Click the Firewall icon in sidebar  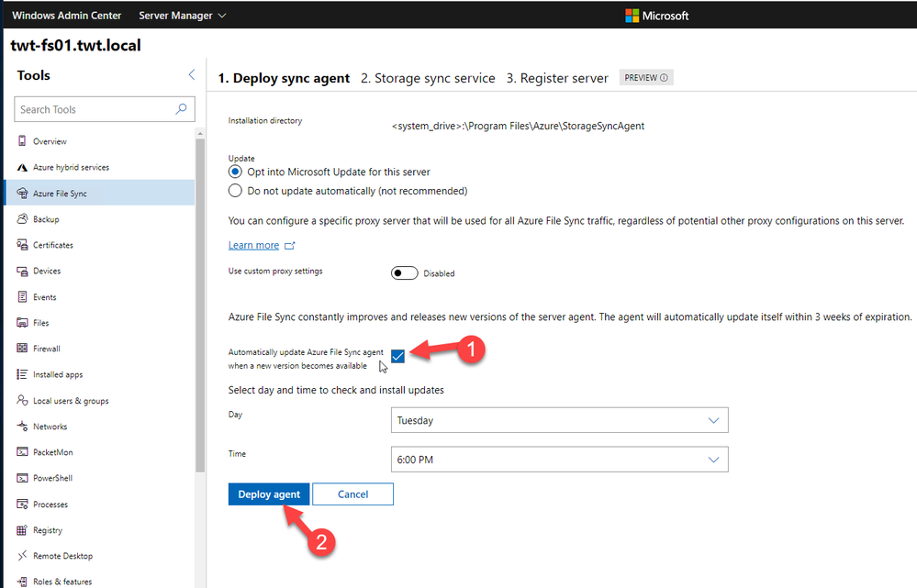tap(22, 348)
